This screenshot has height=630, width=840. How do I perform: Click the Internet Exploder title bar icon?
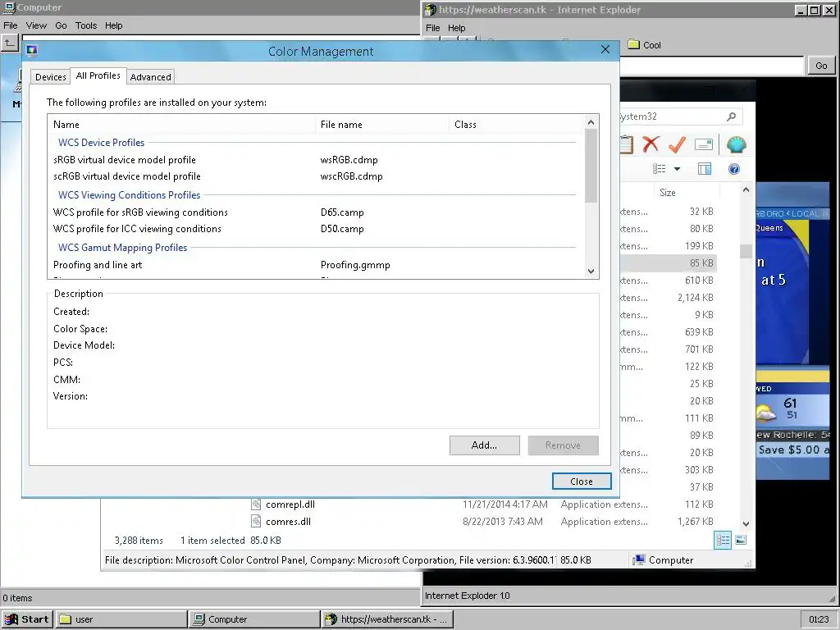[431, 10]
